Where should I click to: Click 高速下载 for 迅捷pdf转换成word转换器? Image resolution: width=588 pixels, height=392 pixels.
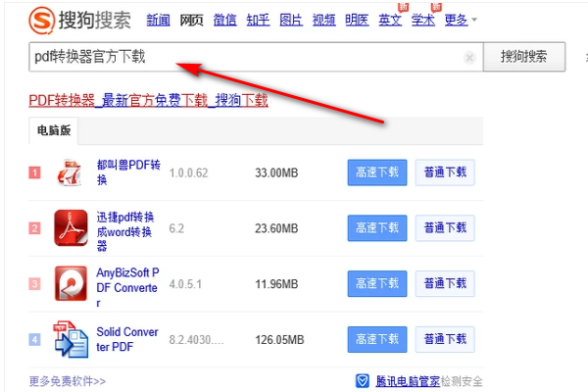coord(377,228)
